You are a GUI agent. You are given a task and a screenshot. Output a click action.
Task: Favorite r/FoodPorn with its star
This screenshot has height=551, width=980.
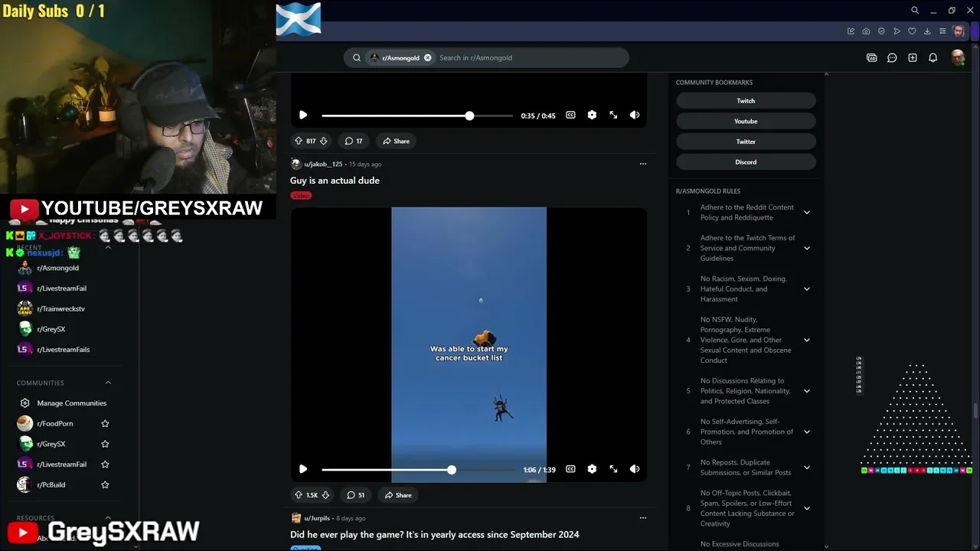tap(105, 424)
